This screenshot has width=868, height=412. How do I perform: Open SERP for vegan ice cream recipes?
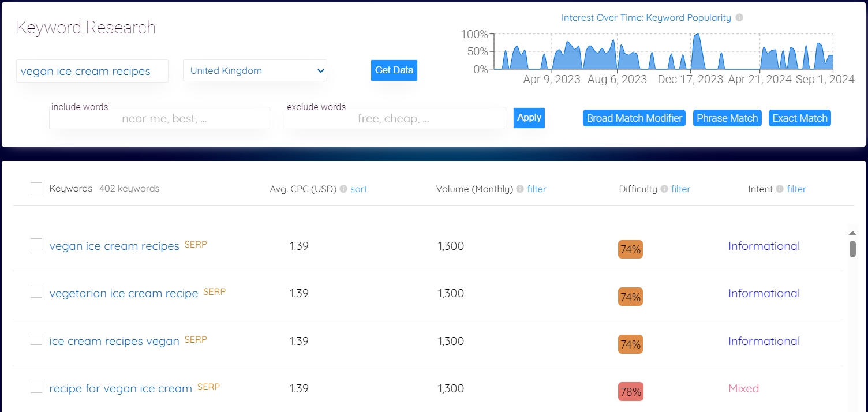[196, 245]
